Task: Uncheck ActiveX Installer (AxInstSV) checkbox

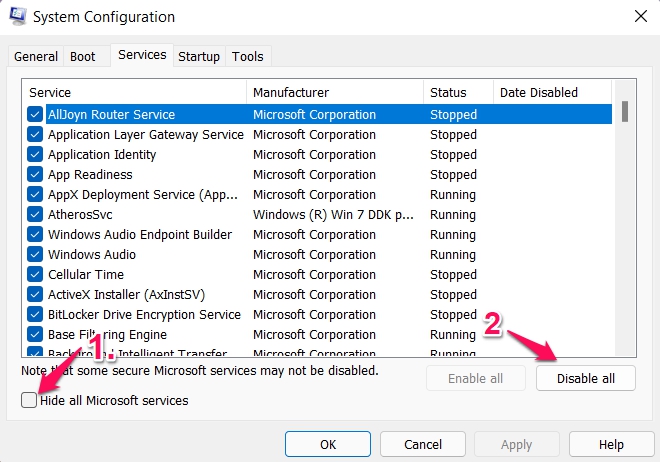Action: point(35,295)
